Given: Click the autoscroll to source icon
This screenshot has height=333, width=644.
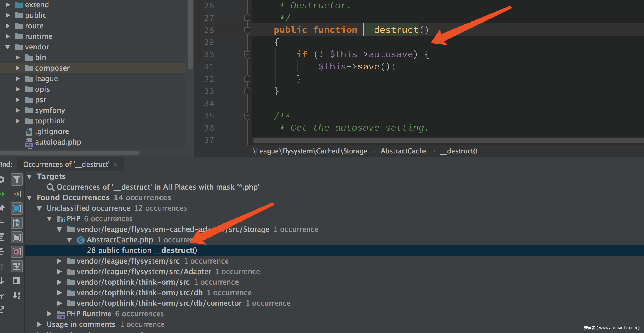Looking at the screenshot, I should (x=16, y=266).
